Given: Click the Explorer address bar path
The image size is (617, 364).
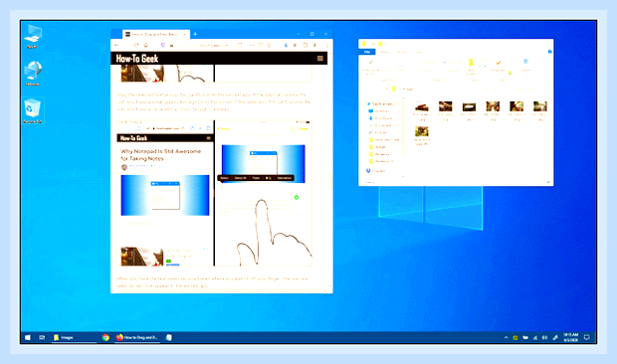Looking at the screenshot, I should 441,90.
